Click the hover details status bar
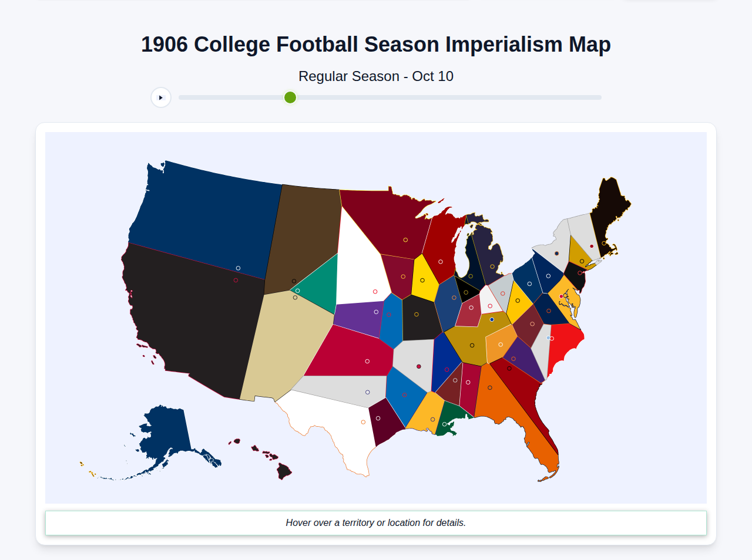 pyautogui.click(x=376, y=522)
